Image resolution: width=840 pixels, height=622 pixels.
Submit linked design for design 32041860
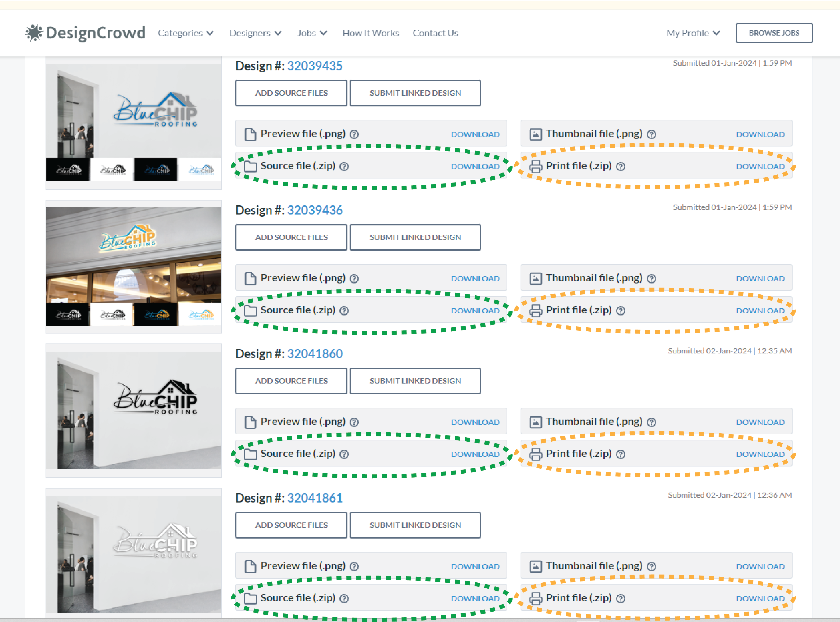(x=415, y=381)
